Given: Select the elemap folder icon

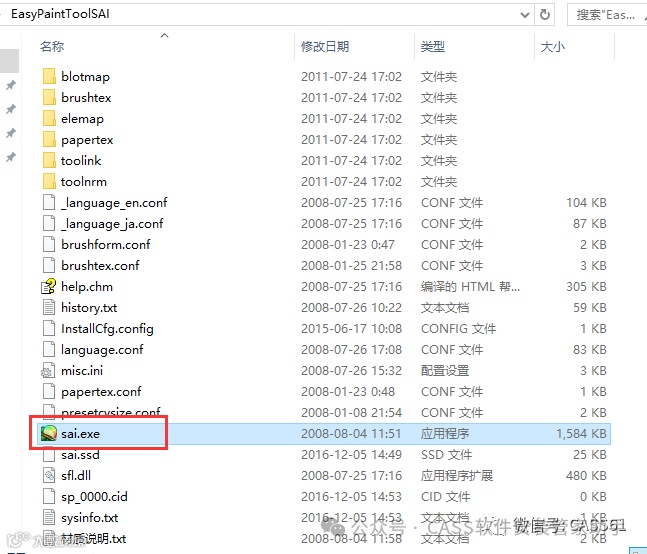Looking at the screenshot, I should 49,118.
